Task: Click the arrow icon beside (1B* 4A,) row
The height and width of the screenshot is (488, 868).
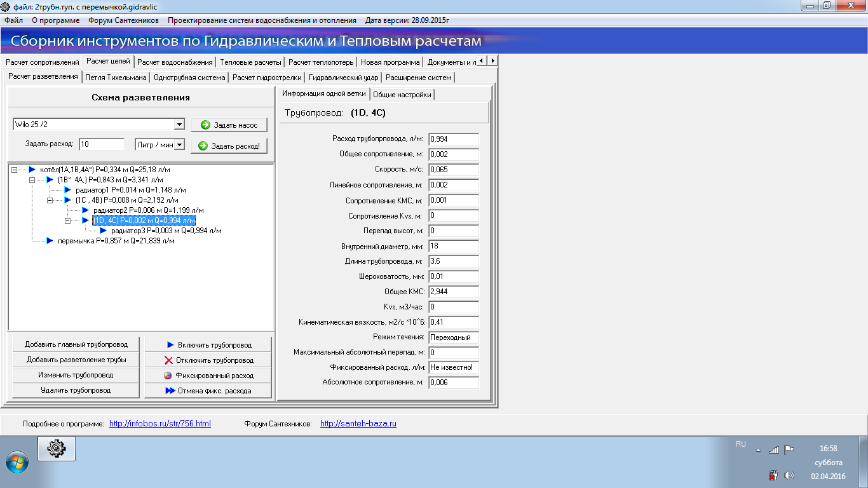Action: coord(50,180)
